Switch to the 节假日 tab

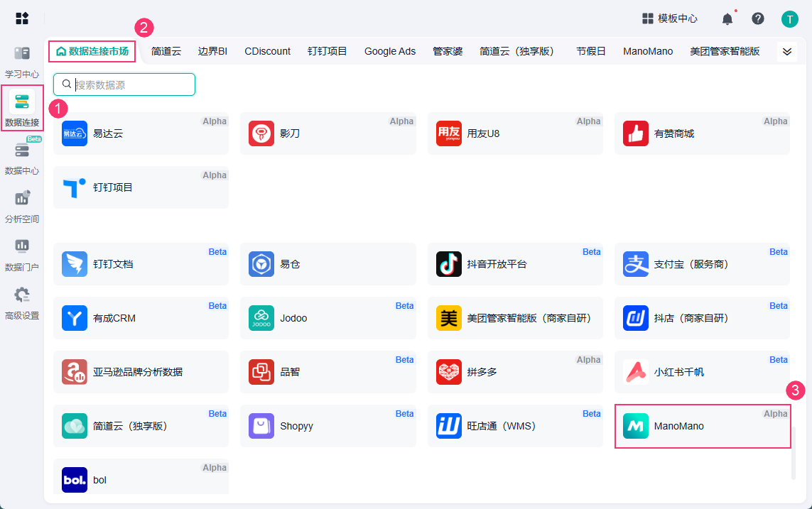(591, 51)
